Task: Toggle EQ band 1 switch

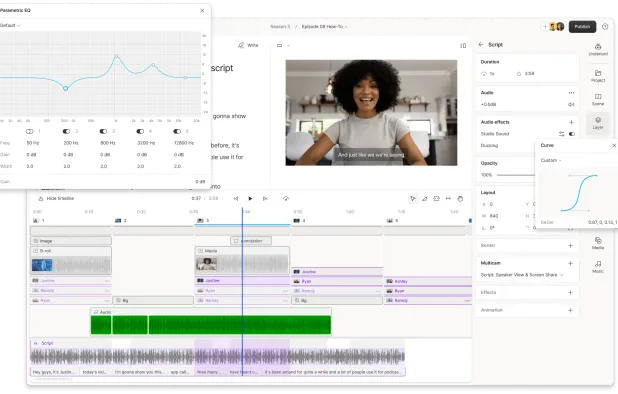Action: coord(30,131)
